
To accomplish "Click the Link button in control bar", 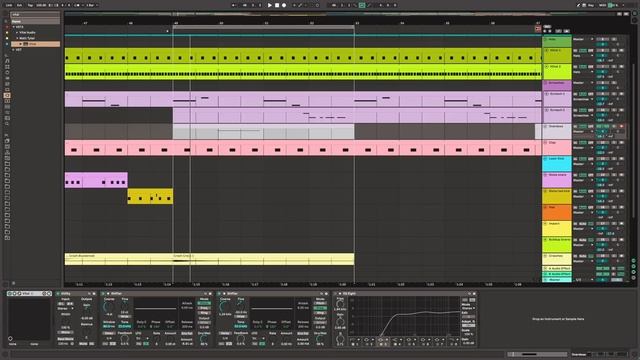I will [9, 5].
